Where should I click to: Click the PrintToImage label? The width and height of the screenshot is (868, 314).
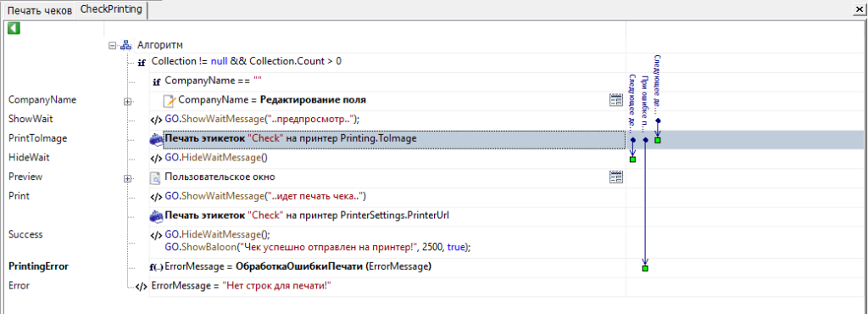pos(37,138)
